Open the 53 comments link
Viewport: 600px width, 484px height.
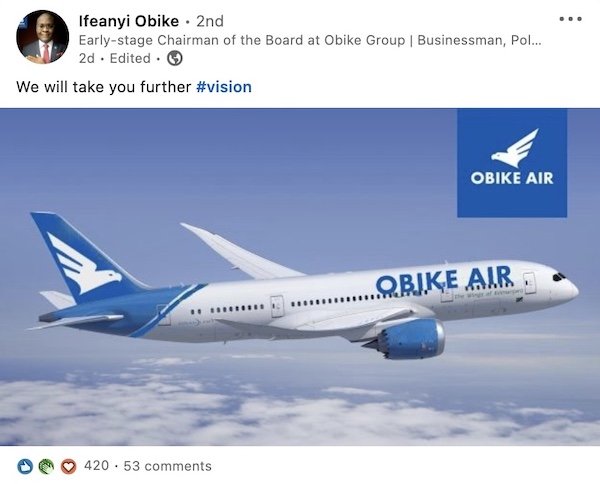click(x=167, y=466)
